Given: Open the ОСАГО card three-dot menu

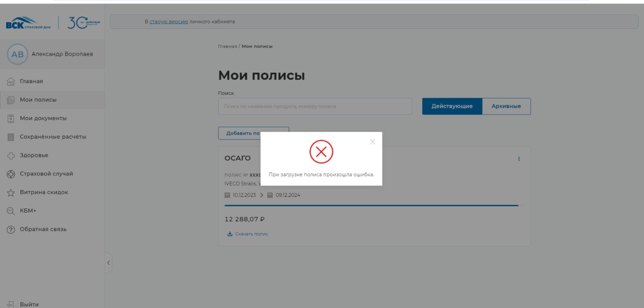Looking at the screenshot, I should [519, 159].
